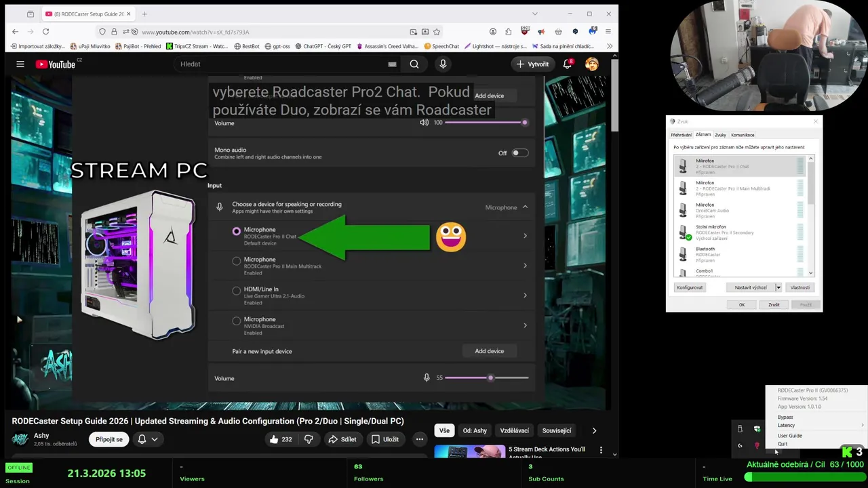This screenshot has height=488, width=868.
Task: Open subscription notification bell dropdown next to Připojit se
Action: pyautogui.click(x=148, y=439)
